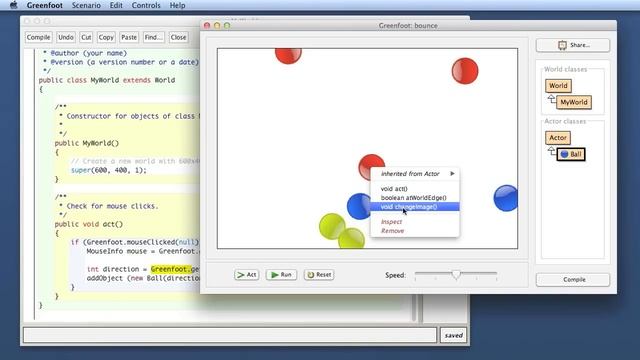Select the Actor class box
Viewport: 640px width, 360px height.
tap(558, 138)
